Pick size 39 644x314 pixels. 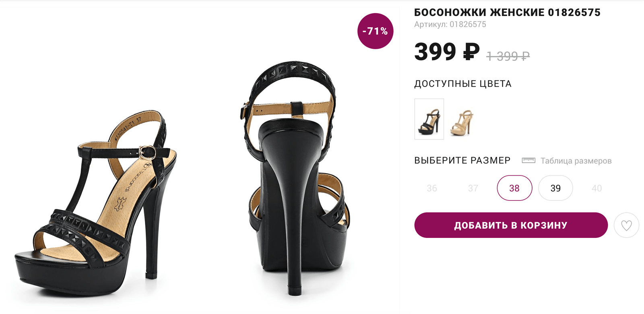555,188
